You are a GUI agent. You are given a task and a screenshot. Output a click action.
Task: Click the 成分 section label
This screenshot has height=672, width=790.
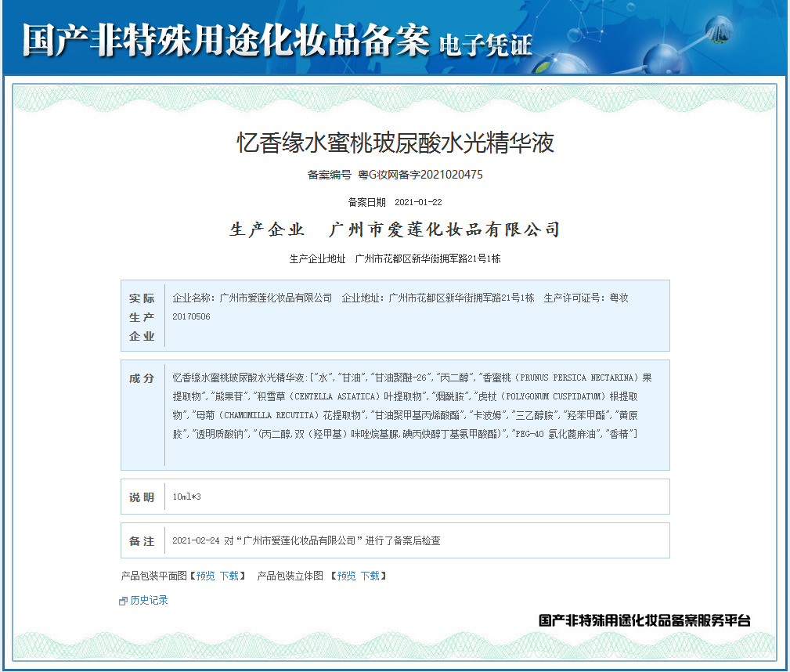click(142, 378)
